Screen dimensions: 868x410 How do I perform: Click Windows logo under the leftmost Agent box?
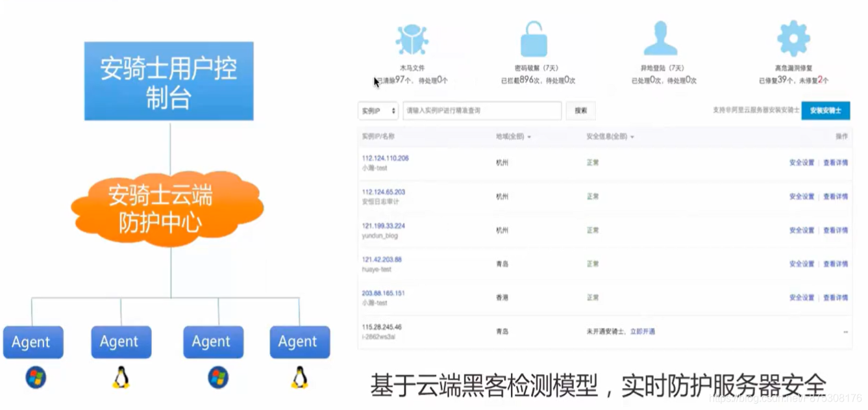[36, 377]
